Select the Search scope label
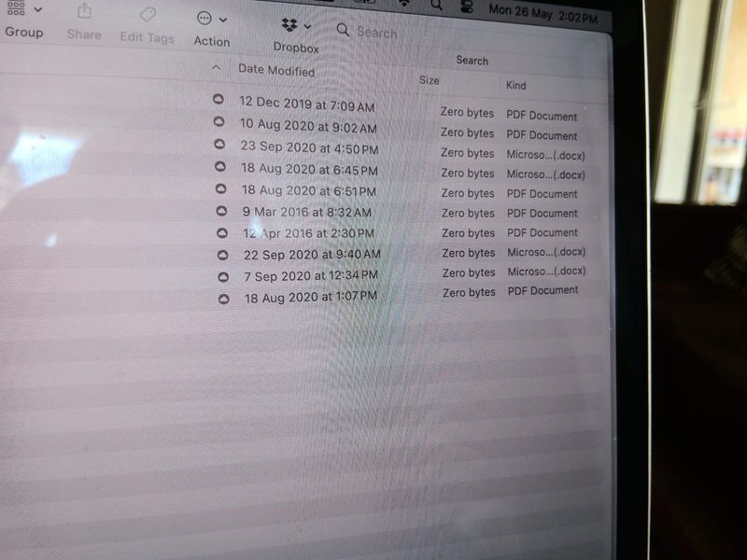This screenshot has width=747, height=560. pos(472,61)
